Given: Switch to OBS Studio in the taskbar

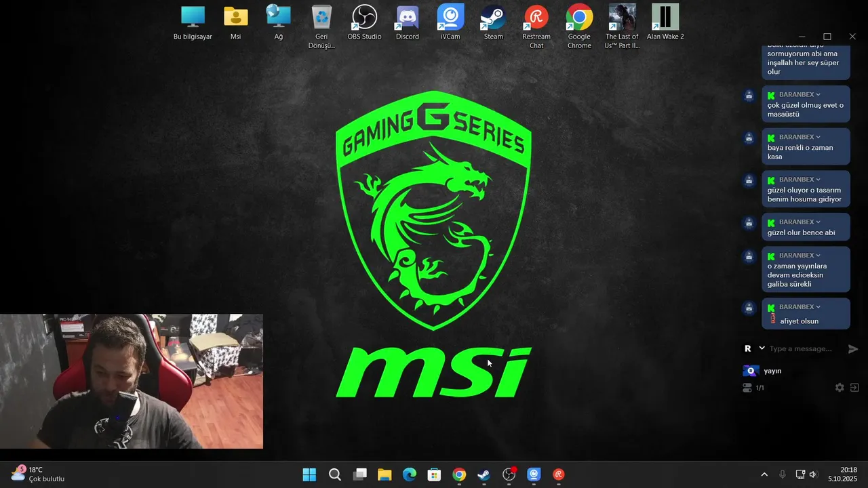Looking at the screenshot, I should [509, 474].
